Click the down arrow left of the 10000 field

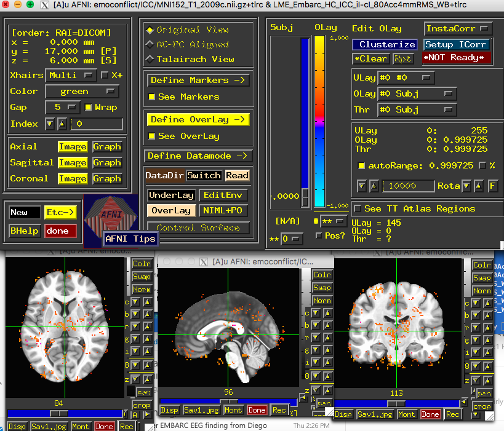(x=362, y=186)
